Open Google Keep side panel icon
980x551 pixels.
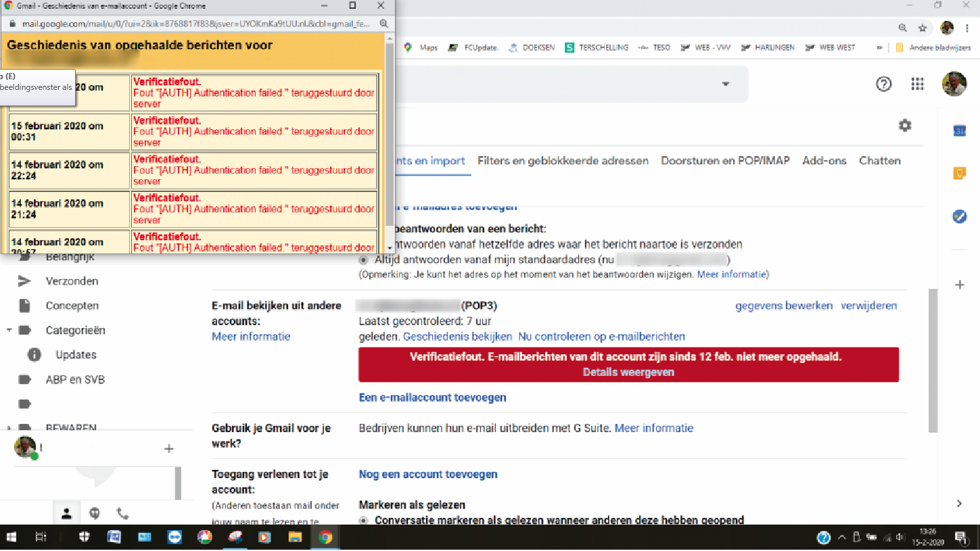[959, 174]
